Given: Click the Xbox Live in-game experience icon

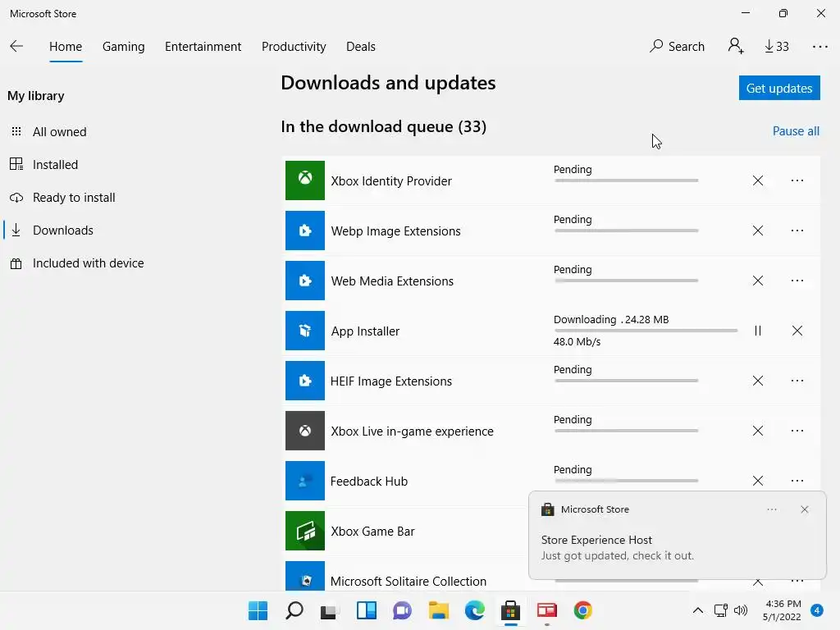Looking at the screenshot, I should click(x=305, y=431).
